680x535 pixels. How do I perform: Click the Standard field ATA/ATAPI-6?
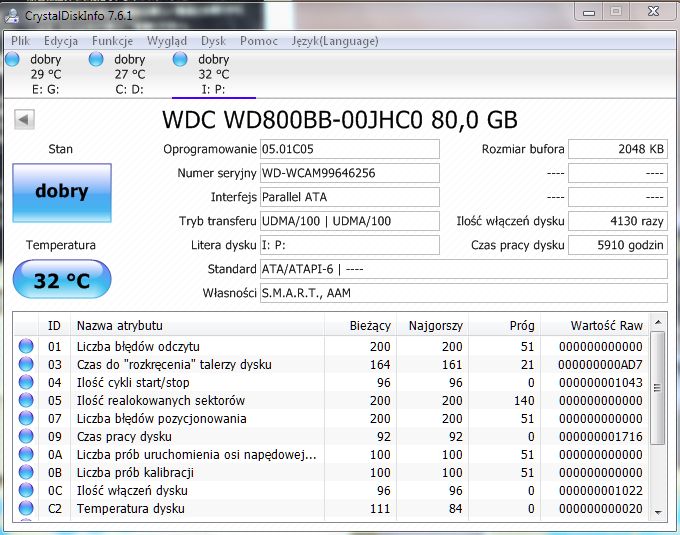tap(464, 269)
